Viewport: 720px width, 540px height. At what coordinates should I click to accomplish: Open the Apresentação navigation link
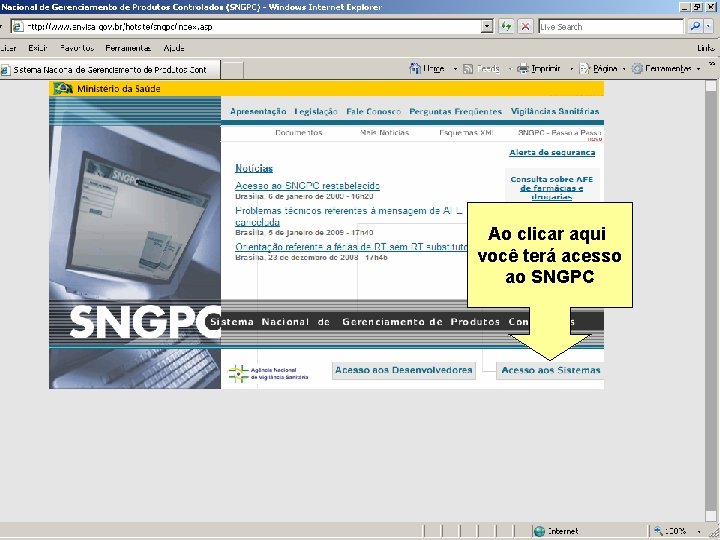pos(258,112)
